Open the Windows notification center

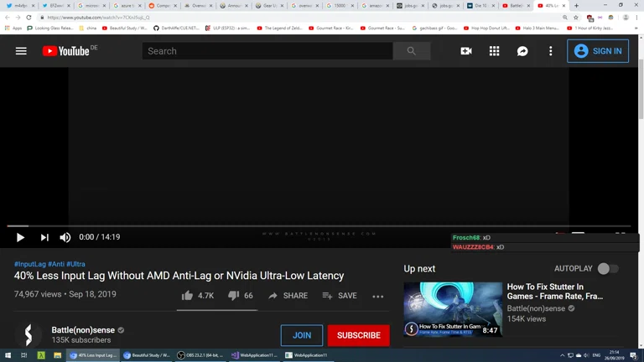coord(634,355)
